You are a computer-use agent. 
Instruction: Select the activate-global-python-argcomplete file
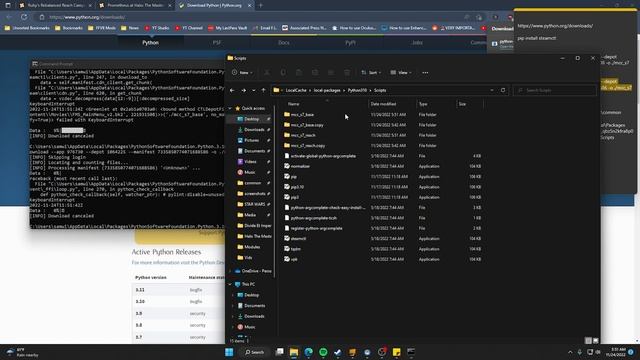click(x=323, y=156)
